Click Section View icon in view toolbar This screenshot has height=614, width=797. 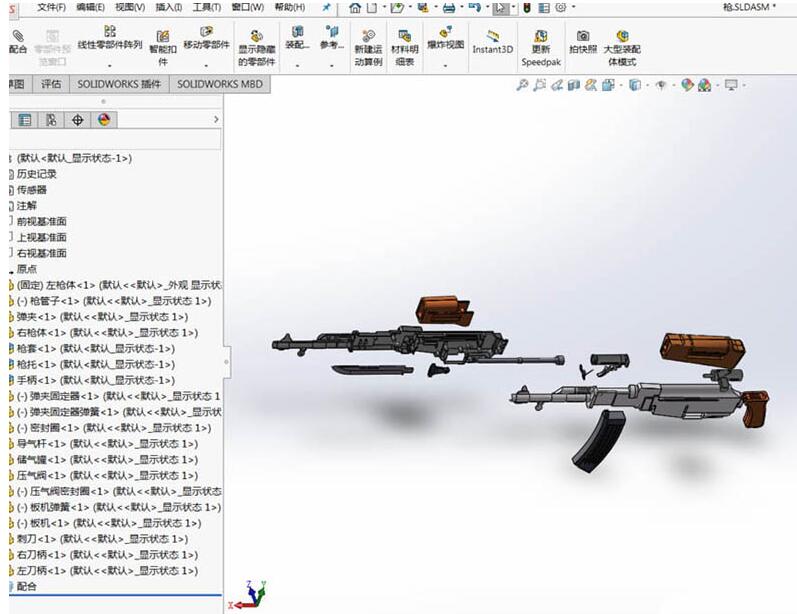point(574,85)
